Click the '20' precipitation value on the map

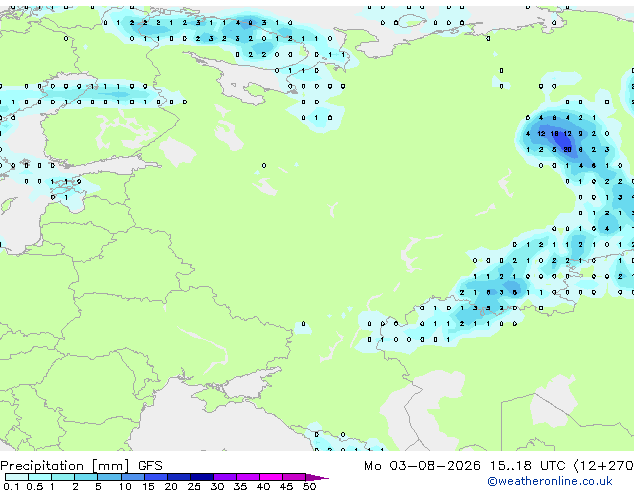click(x=567, y=150)
